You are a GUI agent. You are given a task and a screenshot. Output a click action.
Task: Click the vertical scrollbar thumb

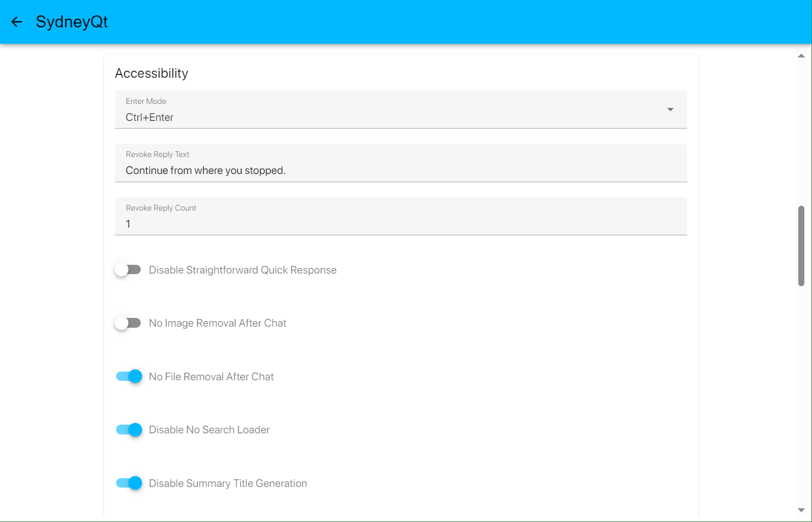801,246
